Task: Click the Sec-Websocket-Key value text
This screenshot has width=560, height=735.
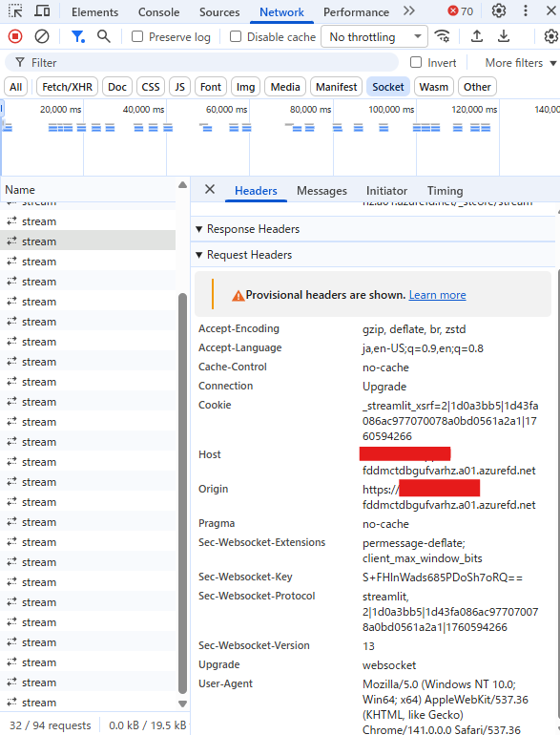Action: 442,577
